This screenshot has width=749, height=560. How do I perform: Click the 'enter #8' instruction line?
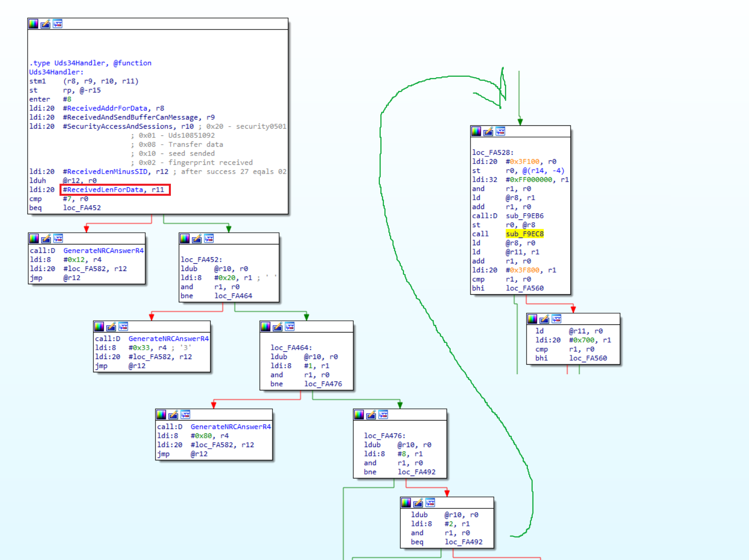pos(50,99)
